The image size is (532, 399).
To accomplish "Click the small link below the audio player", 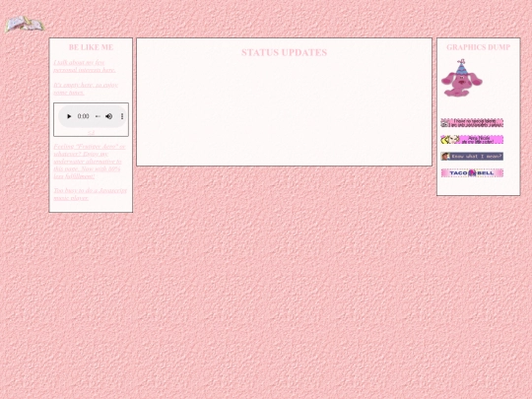I will [91, 132].
